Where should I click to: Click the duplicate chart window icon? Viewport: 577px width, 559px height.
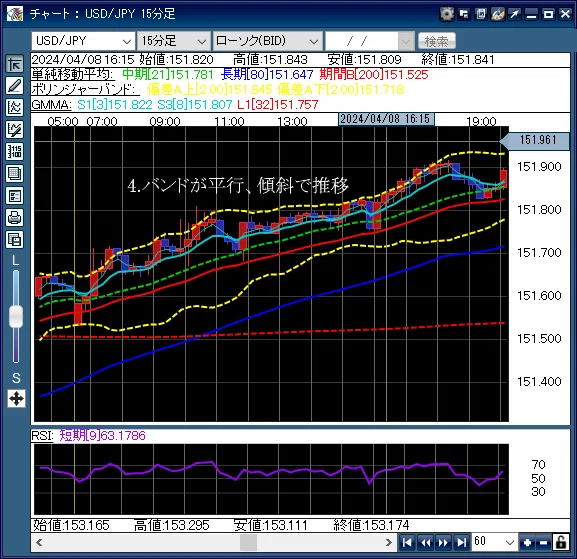(x=15, y=240)
